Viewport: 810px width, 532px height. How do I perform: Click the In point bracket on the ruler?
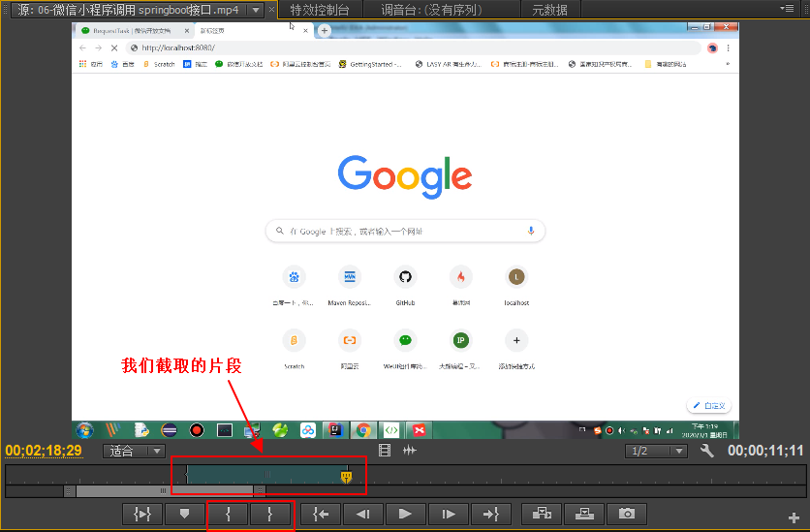(x=186, y=474)
